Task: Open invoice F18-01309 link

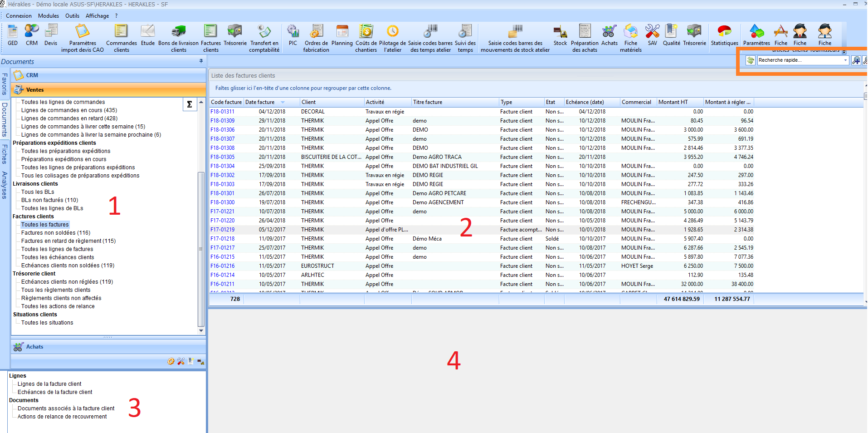Action: coord(222,121)
